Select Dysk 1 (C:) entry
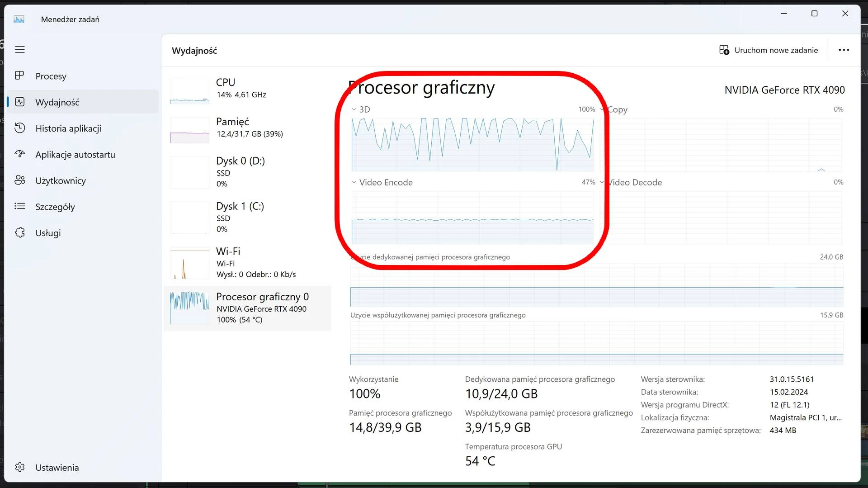Screen dimensions: 868x488 248,218
